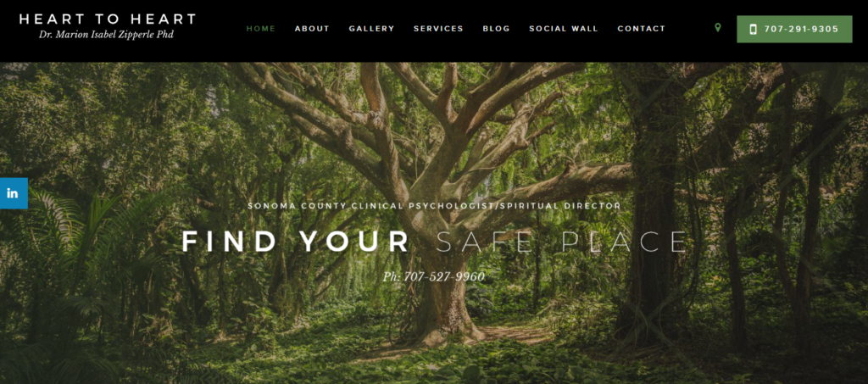Image resolution: width=868 pixels, height=384 pixels.
Task: Click the large tree trunk in the hero image
Action: click(x=442, y=298)
